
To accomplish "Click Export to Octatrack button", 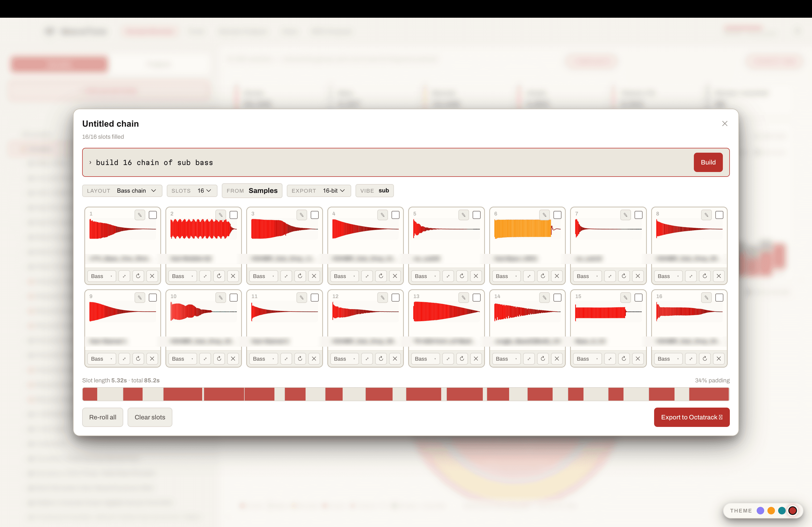I will coord(691,417).
